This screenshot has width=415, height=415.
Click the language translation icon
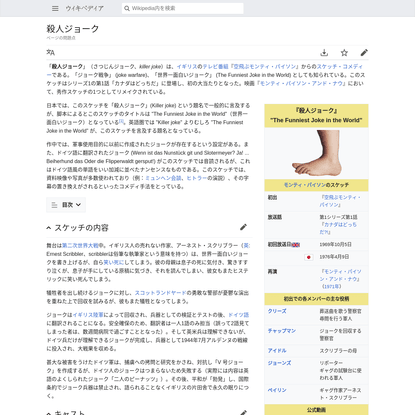[50, 52]
